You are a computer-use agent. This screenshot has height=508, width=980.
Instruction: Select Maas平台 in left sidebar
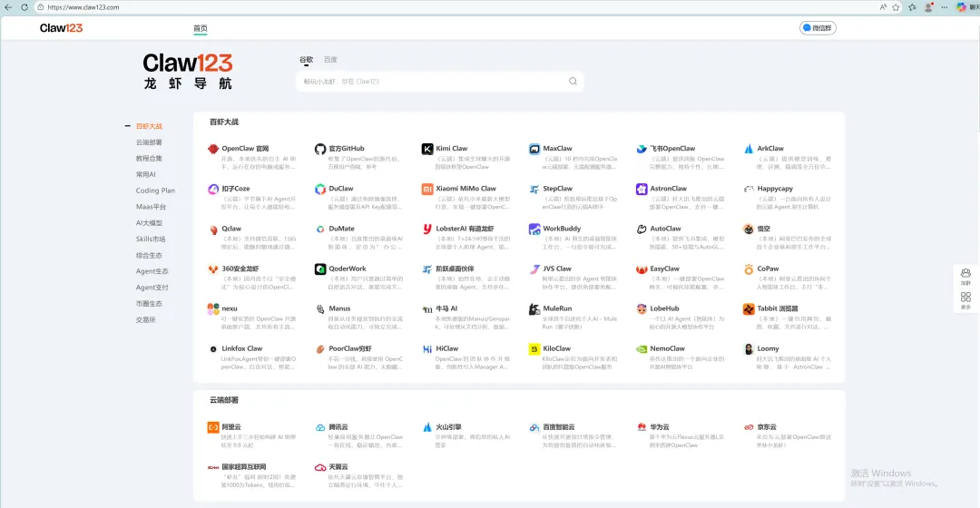click(x=151, y=207)
